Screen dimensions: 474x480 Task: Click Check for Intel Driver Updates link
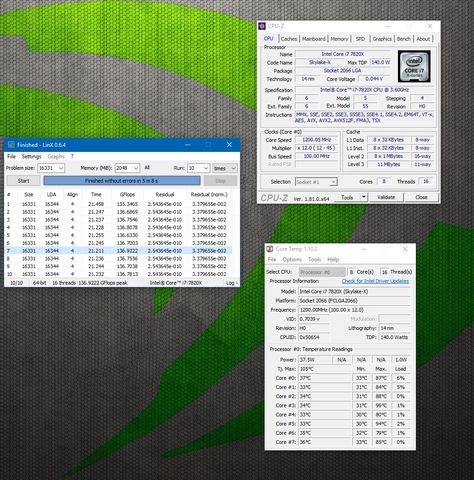coord(375,281)
